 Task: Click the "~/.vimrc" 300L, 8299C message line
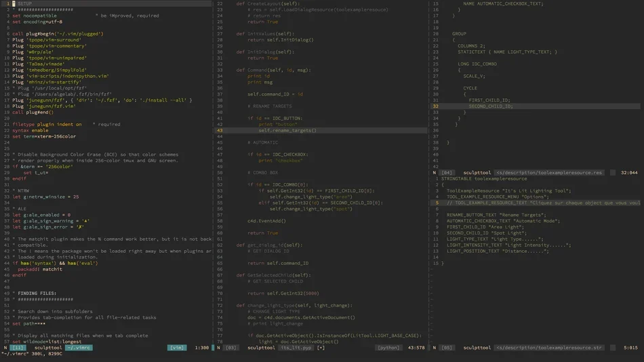click(32, 354)
